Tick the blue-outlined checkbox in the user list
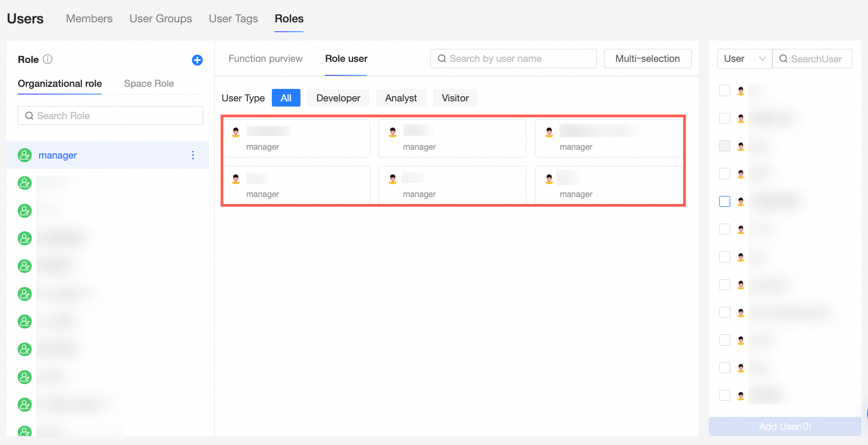This screenshot has width=868, height=445. (x=725, y=201)
